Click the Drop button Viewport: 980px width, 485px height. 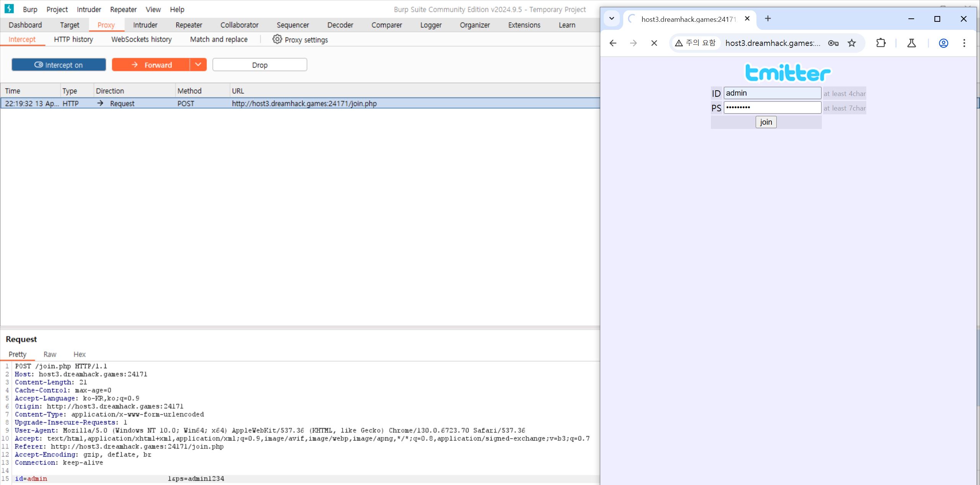tap(260, 65)
